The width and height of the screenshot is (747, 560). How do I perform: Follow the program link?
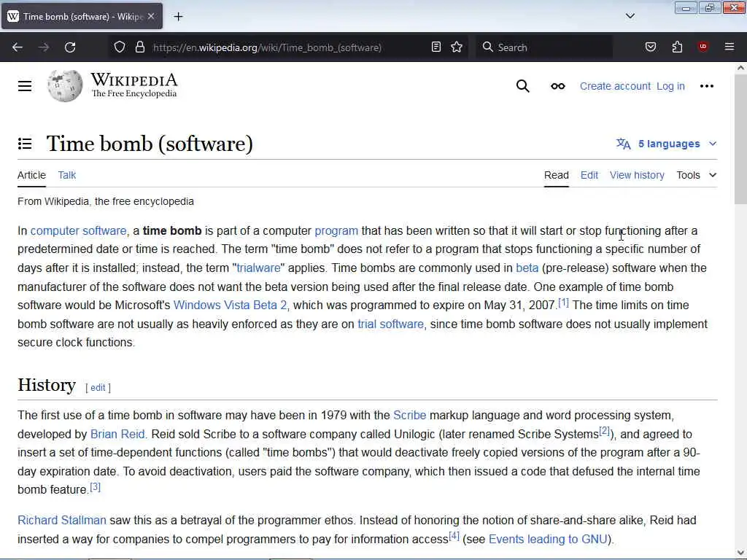tap(336, 231)
